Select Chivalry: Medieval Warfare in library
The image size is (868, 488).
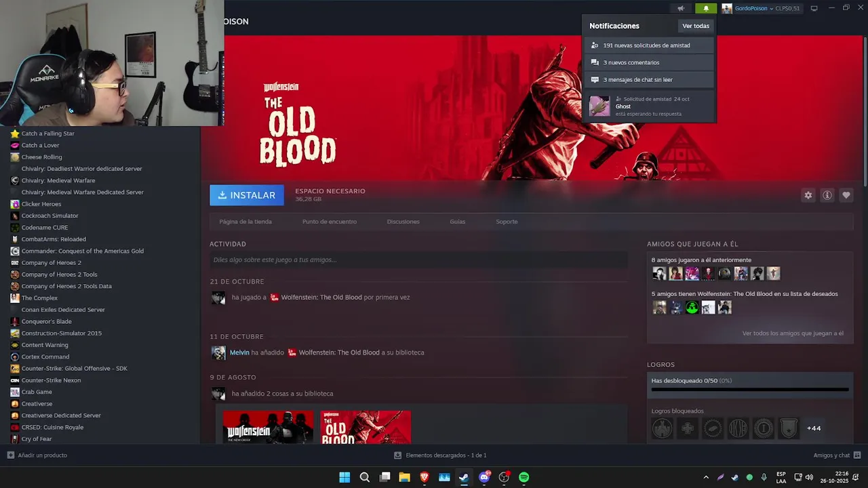(58, 181)
